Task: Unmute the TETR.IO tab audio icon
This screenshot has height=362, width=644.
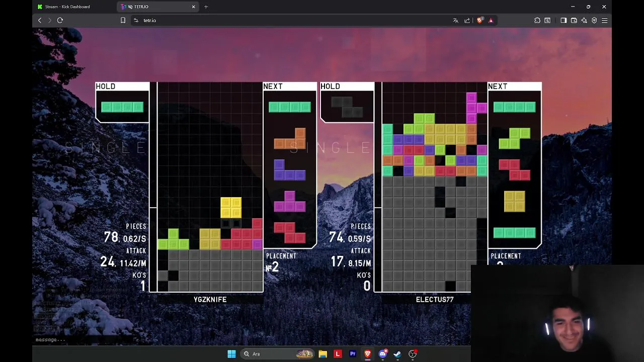Action: (130, 7)
